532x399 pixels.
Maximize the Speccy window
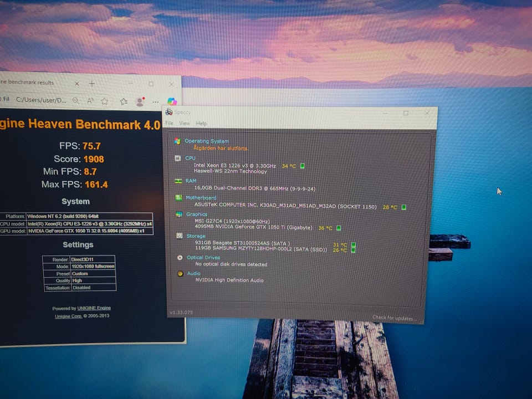coord(406,113)
